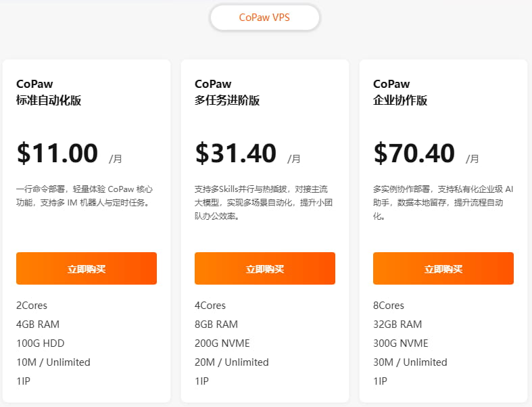The width and height of the screenshot is (532, 407).
Task: Click the 企业协作版 plan title
Action: tap(400, 101)
